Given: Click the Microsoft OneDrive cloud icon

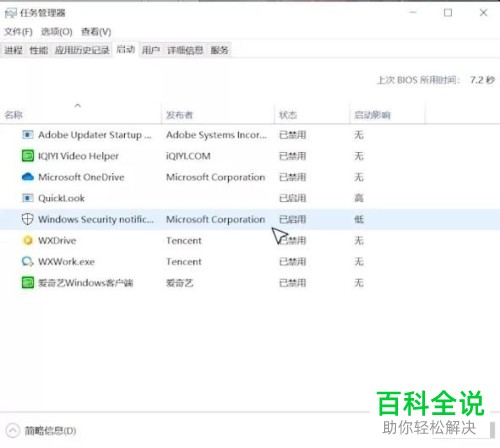Looking at the screenshot, I should point(28,177).
